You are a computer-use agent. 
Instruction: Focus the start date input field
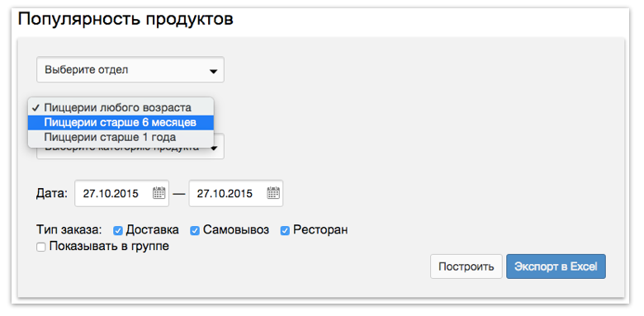(x=121, y=193)
